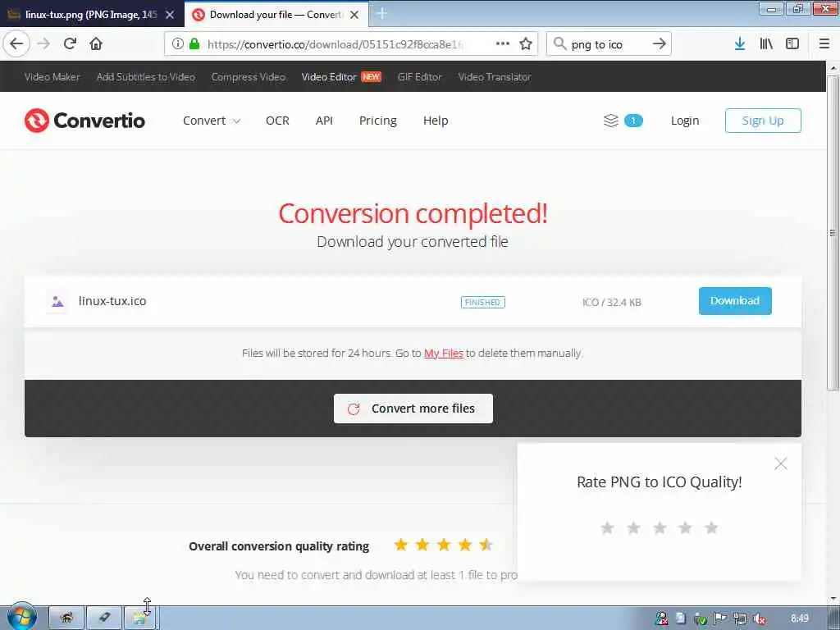840x630 pixels.
Task: Open the OCR page
Action: point(277,121)
